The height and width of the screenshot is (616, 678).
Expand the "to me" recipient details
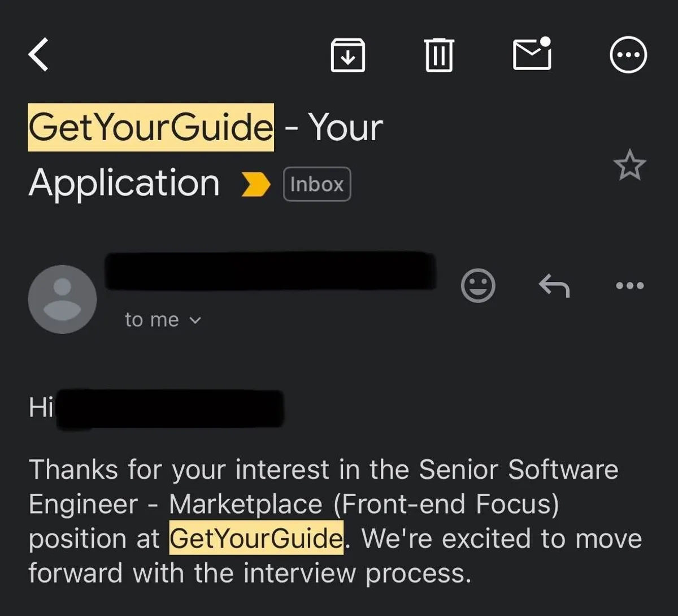point(163,320)
